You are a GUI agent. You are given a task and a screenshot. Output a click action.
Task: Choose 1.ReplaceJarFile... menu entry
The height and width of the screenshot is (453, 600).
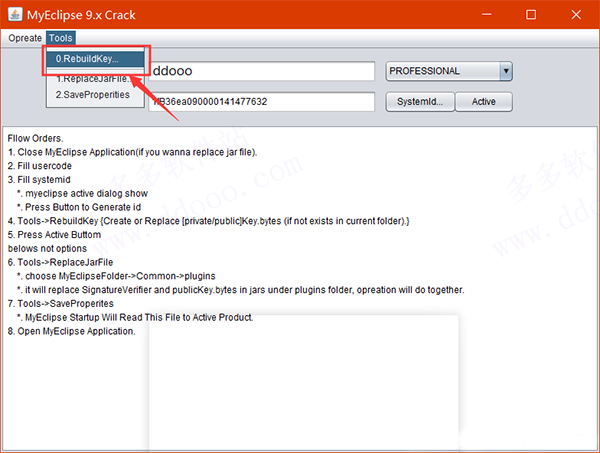coord(95,78)
